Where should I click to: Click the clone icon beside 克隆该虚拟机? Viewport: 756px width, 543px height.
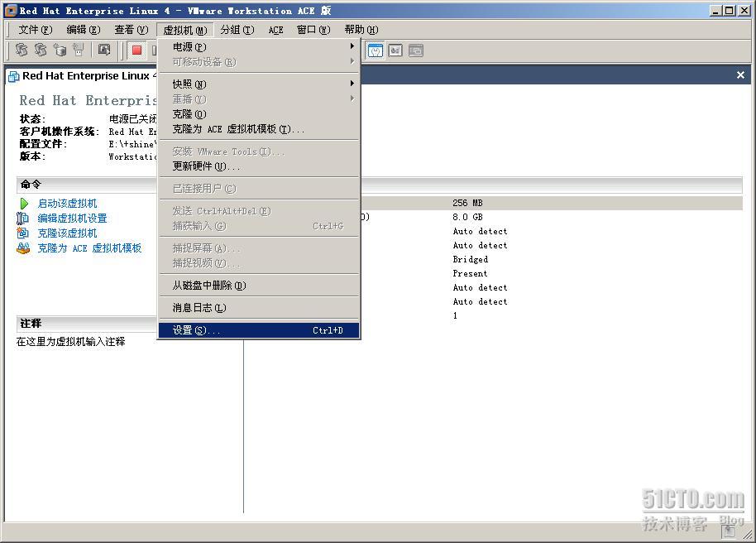point(22,233)
